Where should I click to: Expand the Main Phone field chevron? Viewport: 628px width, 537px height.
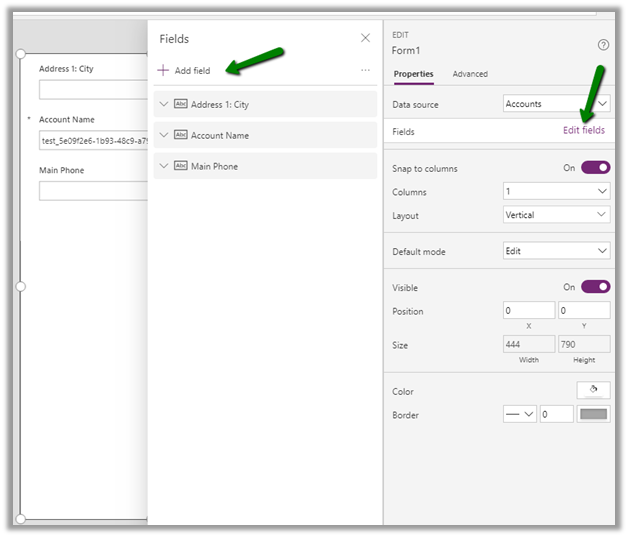coord(164,166)
